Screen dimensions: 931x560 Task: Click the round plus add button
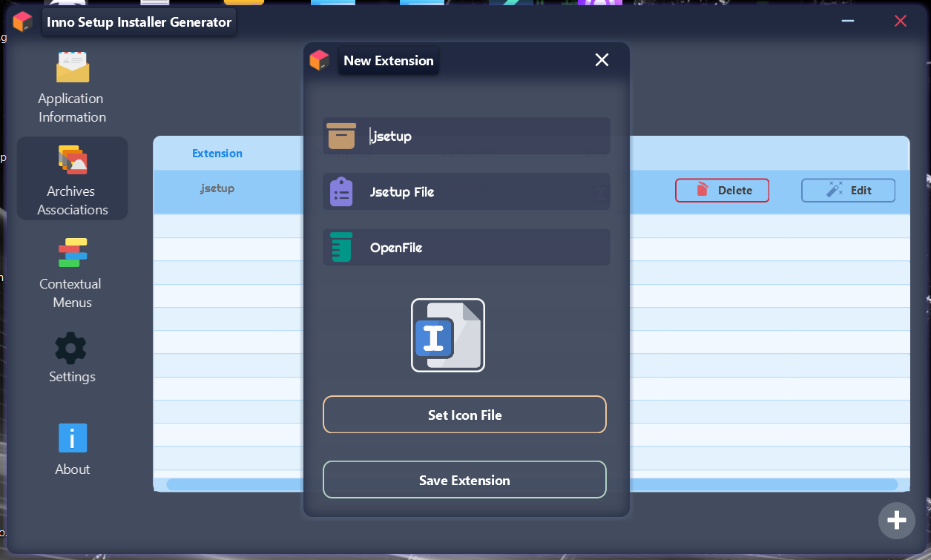point(897,520)
